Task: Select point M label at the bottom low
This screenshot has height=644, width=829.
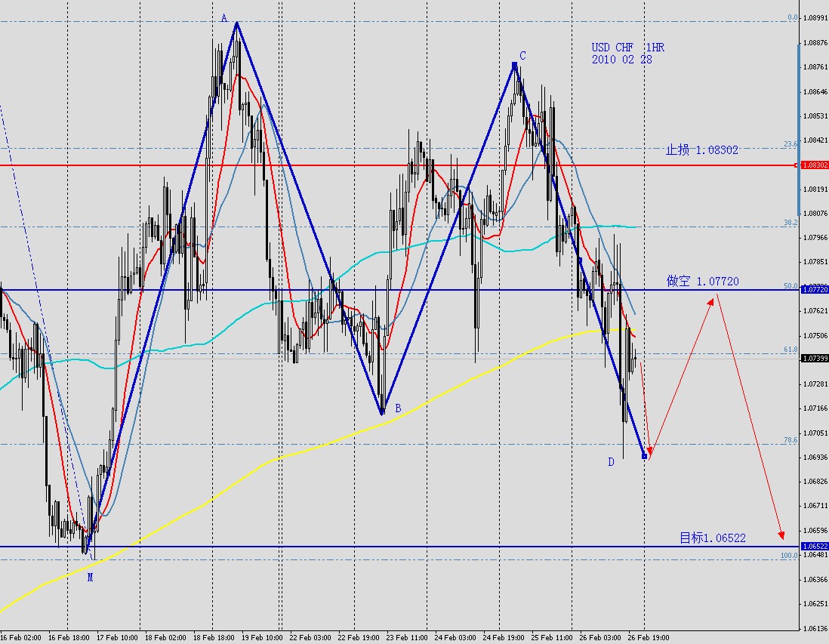Action: click(90, 577)
